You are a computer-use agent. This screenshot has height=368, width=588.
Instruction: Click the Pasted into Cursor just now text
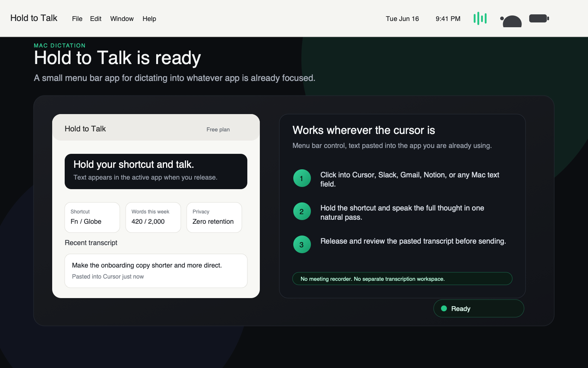point(108,277)
